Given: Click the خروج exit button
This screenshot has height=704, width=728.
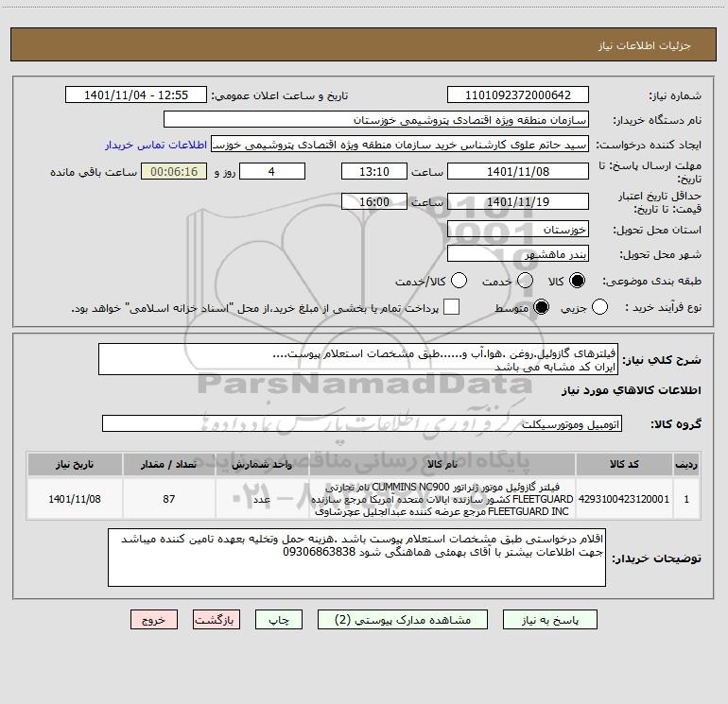Looking at the screenshot, I should pos(154,620).
